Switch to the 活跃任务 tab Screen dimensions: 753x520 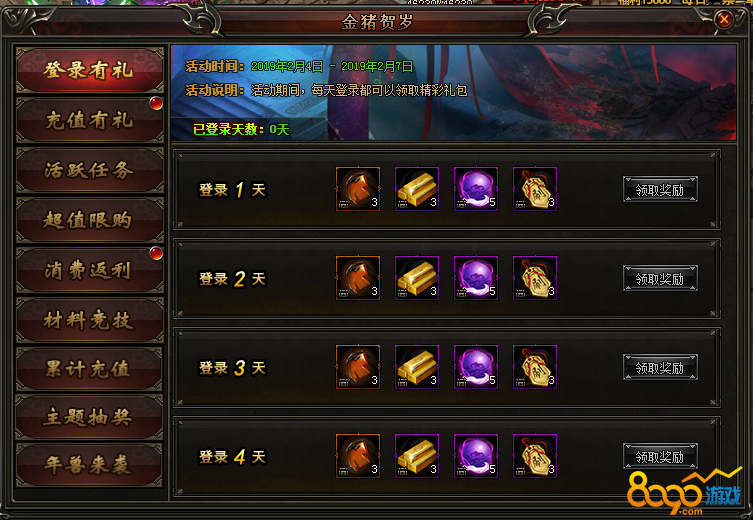[89, 170]
